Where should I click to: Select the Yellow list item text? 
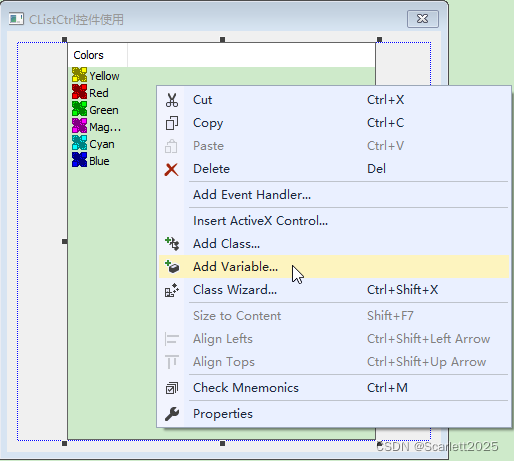104,76
